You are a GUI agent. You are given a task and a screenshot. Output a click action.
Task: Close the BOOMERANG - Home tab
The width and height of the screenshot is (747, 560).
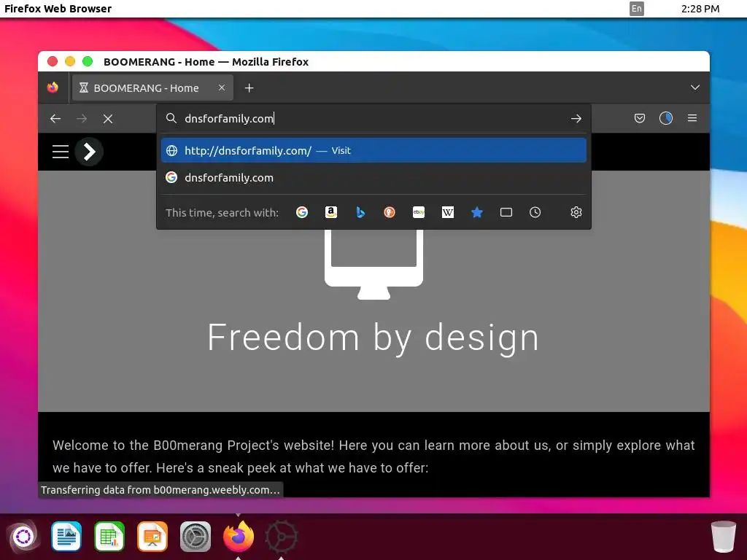click(x=222, y=87)
